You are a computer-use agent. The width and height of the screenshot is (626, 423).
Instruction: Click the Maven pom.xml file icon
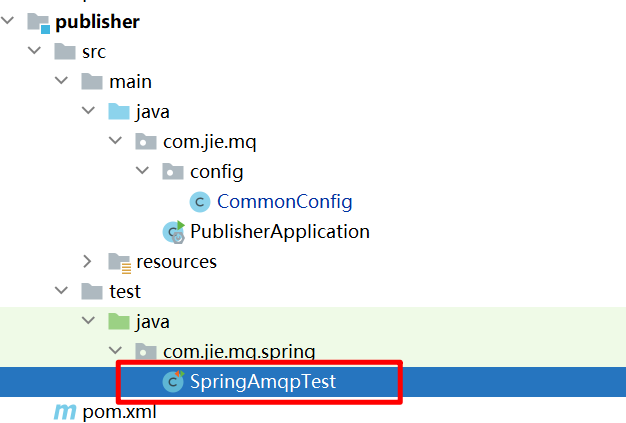pos(65,412)
